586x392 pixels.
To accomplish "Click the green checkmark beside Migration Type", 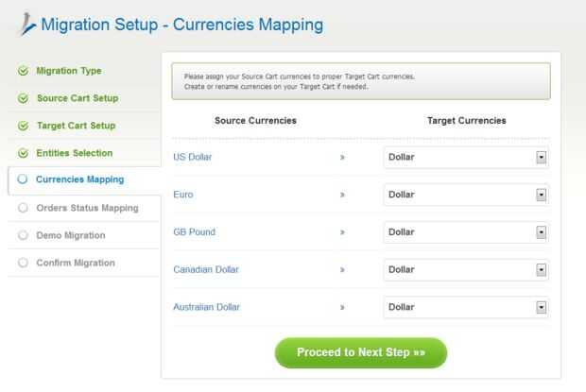I will click(x=23, y=71).
